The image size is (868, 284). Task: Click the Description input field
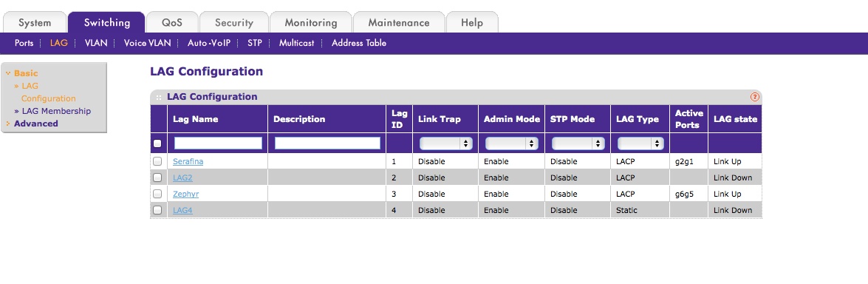point(327,143)
